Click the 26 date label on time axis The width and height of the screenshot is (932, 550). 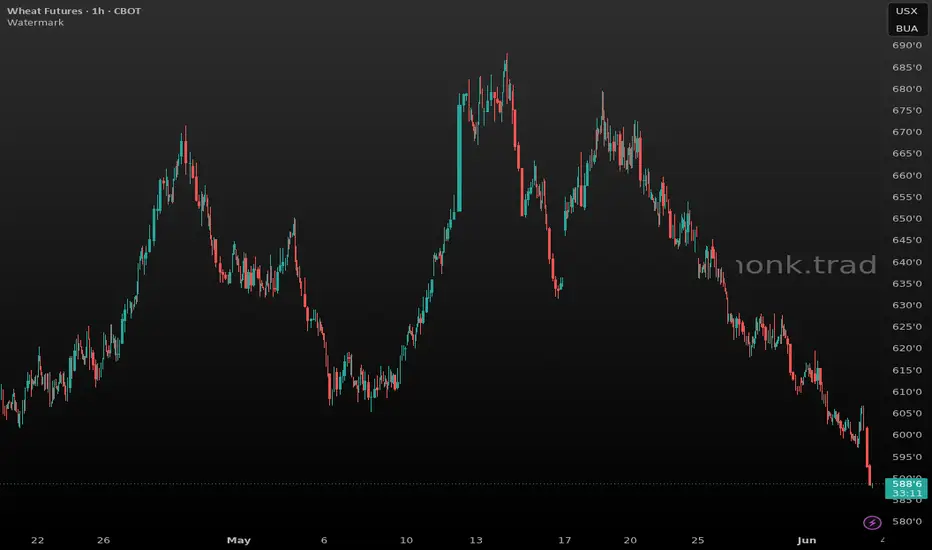coord(103,540)
